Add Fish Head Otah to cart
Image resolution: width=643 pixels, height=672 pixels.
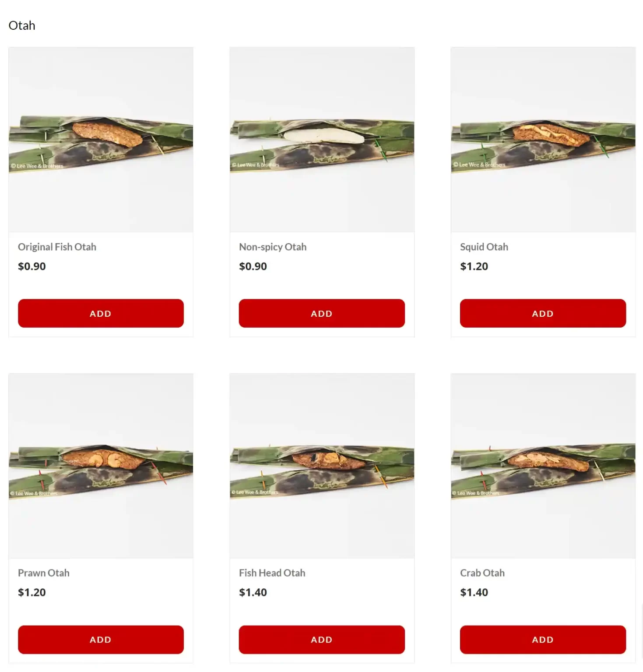tap(322, 640)
